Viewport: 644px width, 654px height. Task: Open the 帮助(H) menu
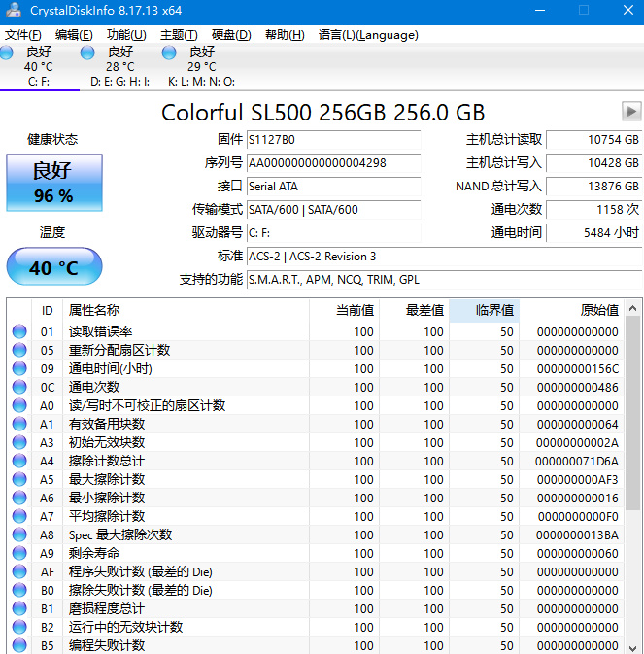(x=285, y=35)
